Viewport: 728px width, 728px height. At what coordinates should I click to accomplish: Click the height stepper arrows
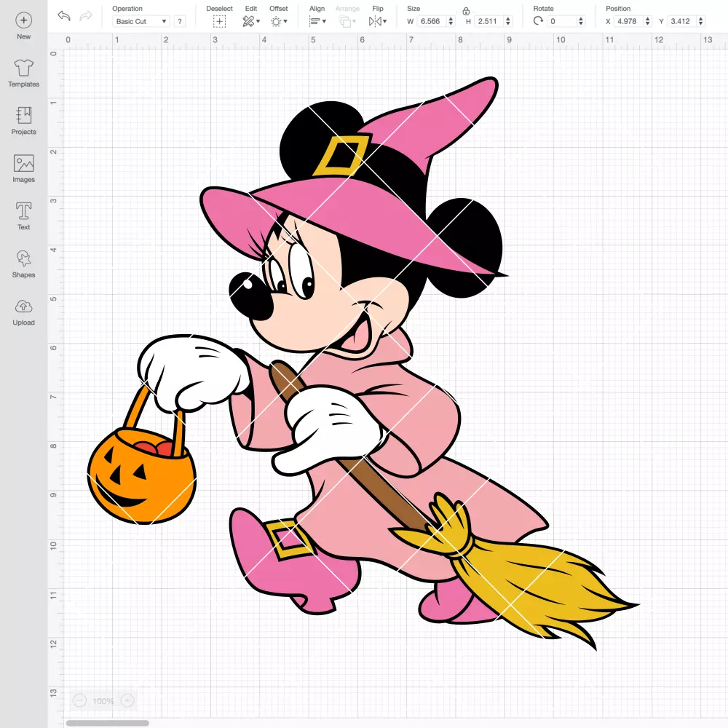point(508,21)
